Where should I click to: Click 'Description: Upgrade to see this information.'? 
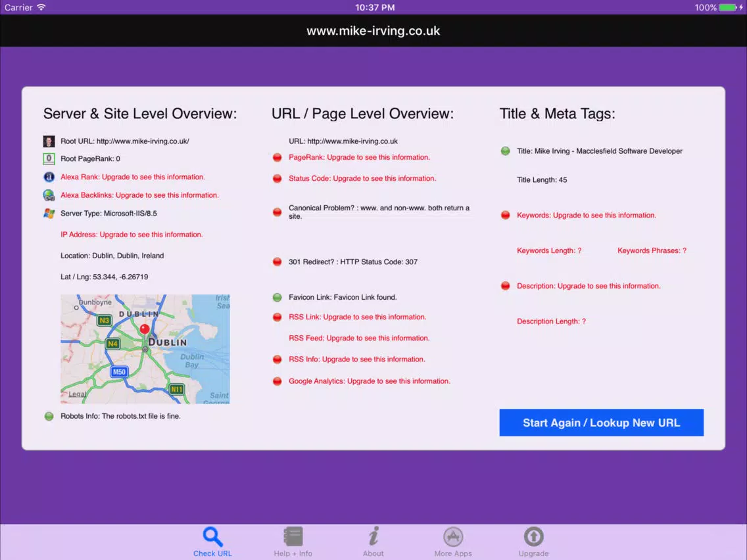pos(589,286)
